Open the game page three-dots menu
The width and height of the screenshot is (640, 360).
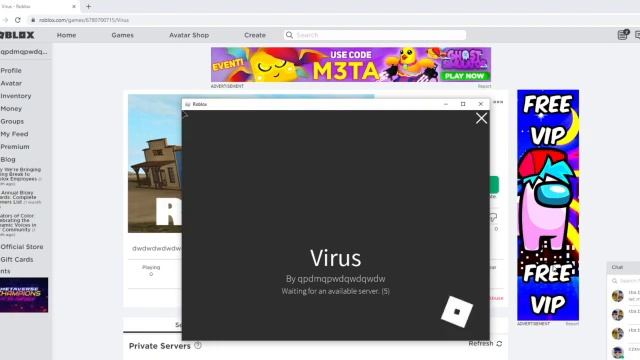[x=498, y=102]
